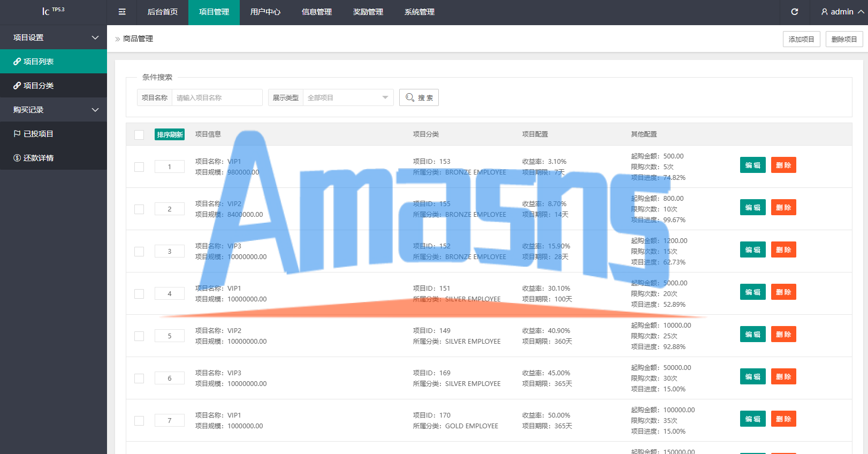This screenshot has height=454, width=868.
Task: Click the 添加项目 button
Action: click(x=801, y=39)
